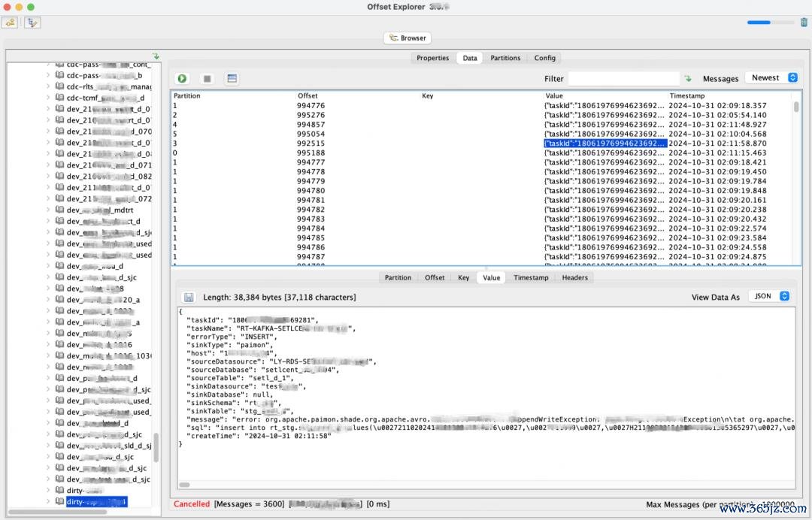Select the row with offset 994857
The height and width of the screenshot is (520, 812).
(x=482, y=124)
